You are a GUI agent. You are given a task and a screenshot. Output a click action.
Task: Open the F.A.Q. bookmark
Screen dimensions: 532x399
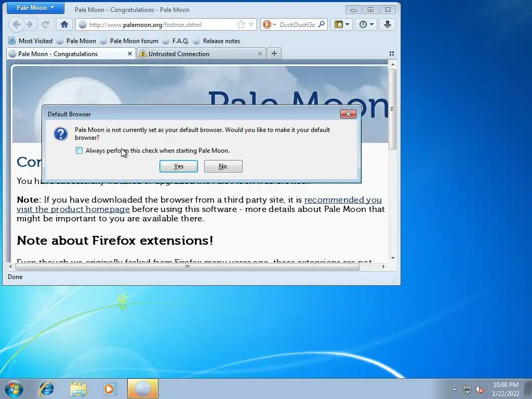pos(176,41)
